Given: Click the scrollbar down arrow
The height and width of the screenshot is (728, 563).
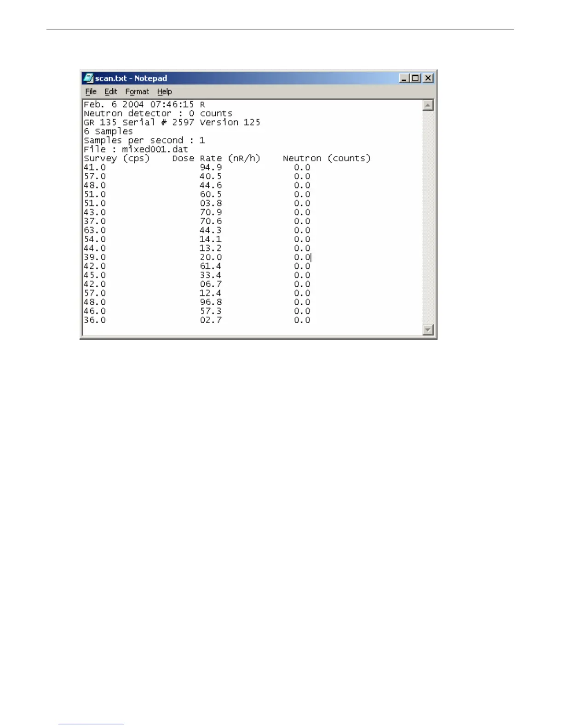Looking at the screenshot, I should coord(428,330).
